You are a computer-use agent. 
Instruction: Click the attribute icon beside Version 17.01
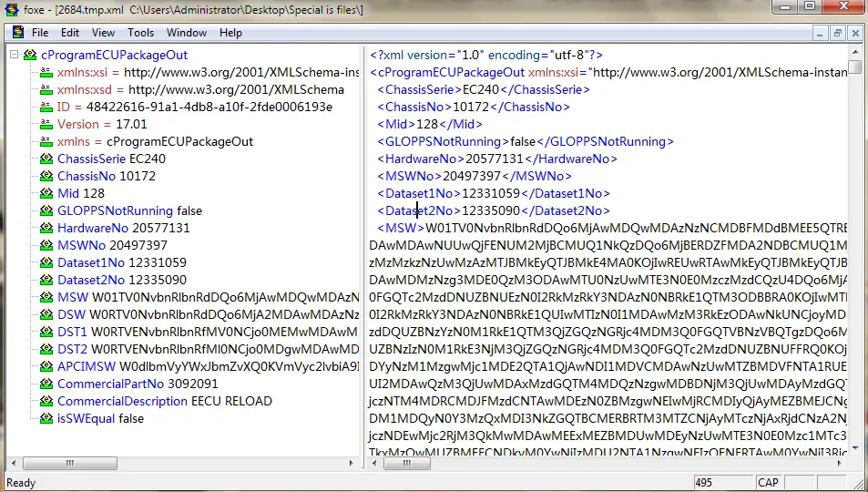46,124
